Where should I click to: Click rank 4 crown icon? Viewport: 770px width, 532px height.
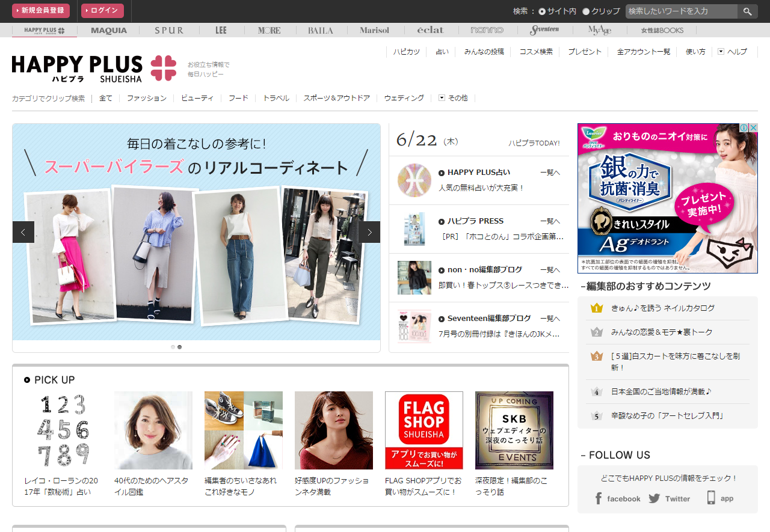(x=596, y=391)
